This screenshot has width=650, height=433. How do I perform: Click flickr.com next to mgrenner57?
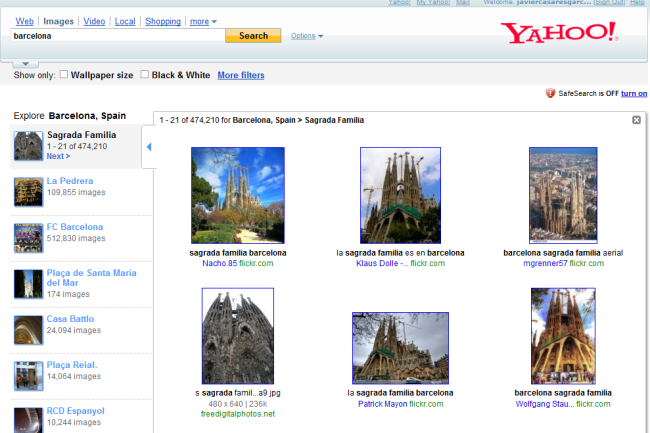pos(587,263)
